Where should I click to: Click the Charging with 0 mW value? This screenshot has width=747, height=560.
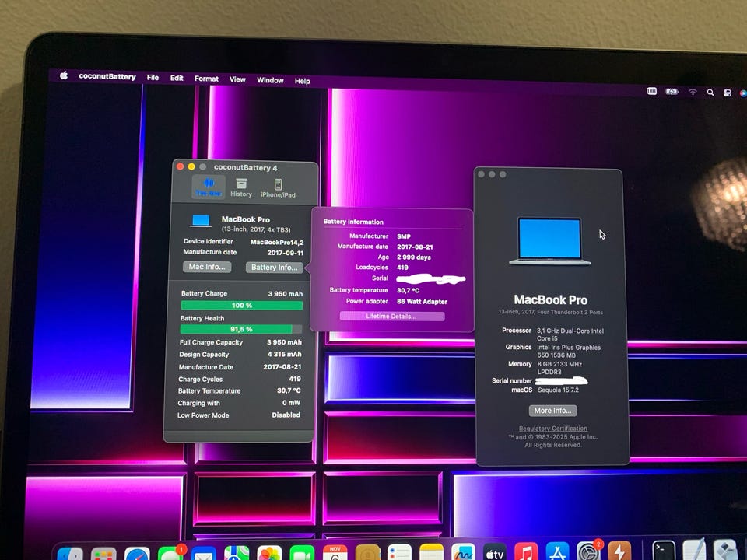tap(290, 403)
